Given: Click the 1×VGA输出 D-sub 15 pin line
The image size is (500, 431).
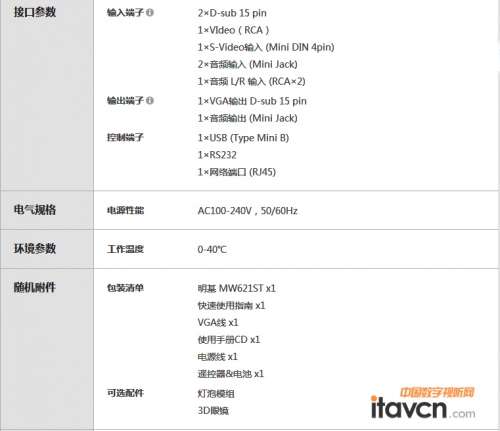Looking at the screenshot, I should click(252, 101).
